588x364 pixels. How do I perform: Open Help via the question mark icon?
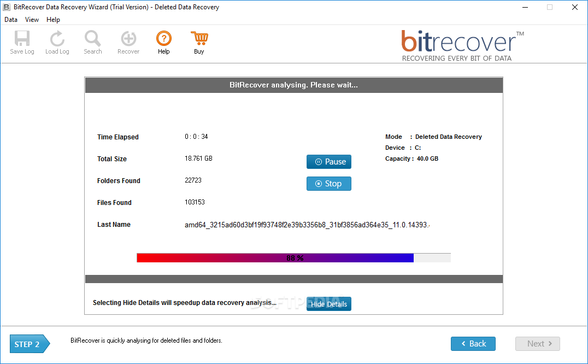(x=164, y=38)
